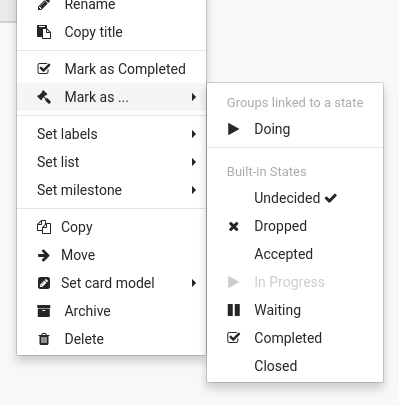Open the Set list menu entry
399x405 pixels.
pyautogui.click(x=111, y=162)
